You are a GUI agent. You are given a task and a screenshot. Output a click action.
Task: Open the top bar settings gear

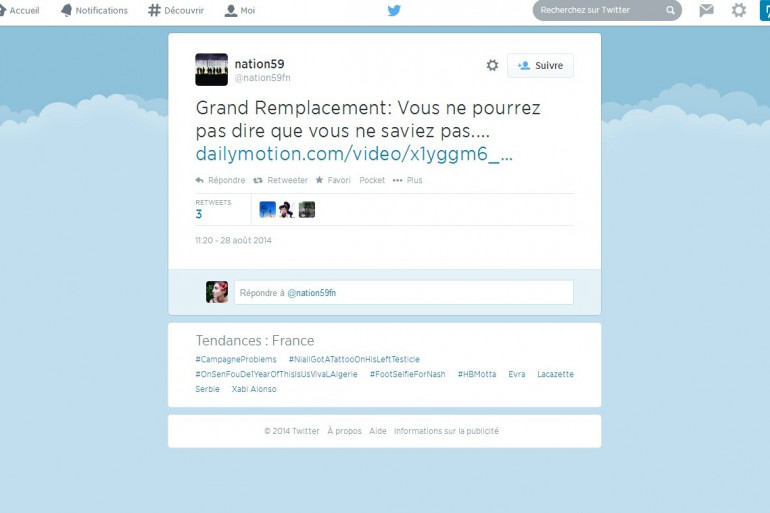[x=739, y=10]
